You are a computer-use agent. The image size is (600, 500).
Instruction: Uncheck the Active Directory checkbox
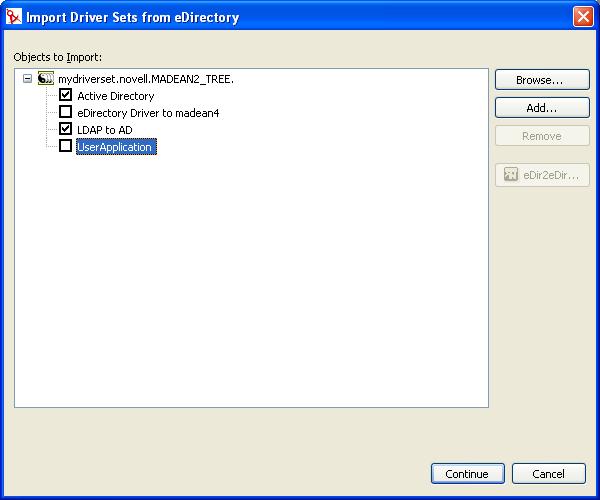coord(65,95)
